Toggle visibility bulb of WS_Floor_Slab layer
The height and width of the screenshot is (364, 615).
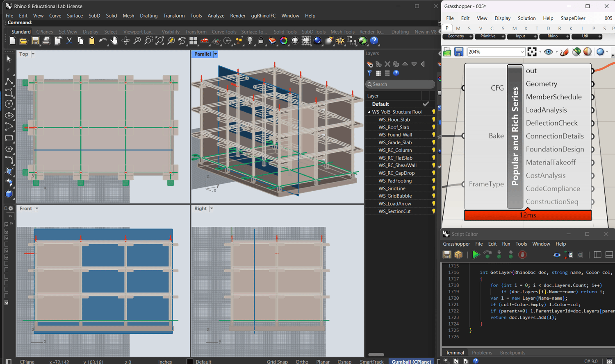click(x=433, y=120)
